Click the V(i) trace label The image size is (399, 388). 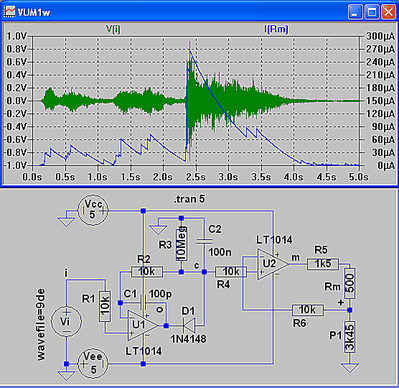113,29
